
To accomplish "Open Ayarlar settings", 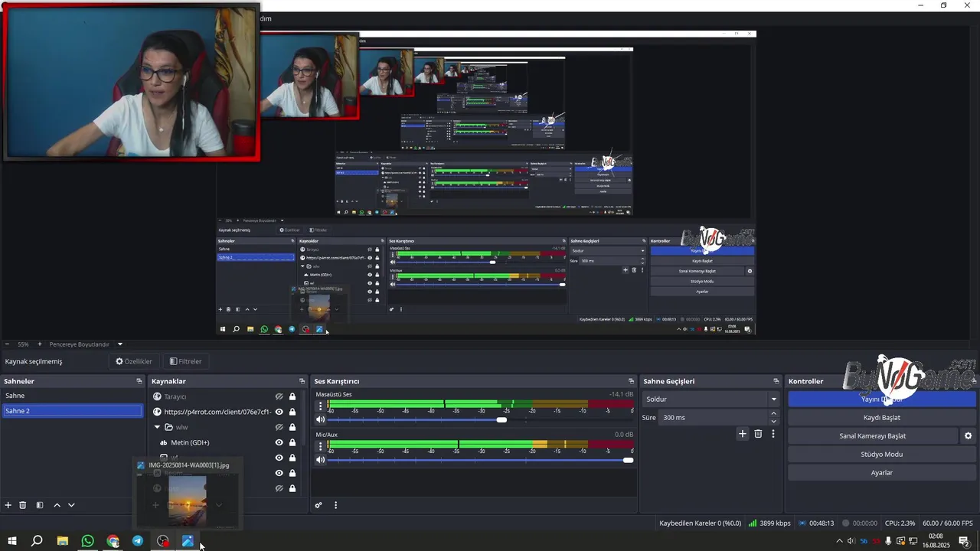I will 882,473.
